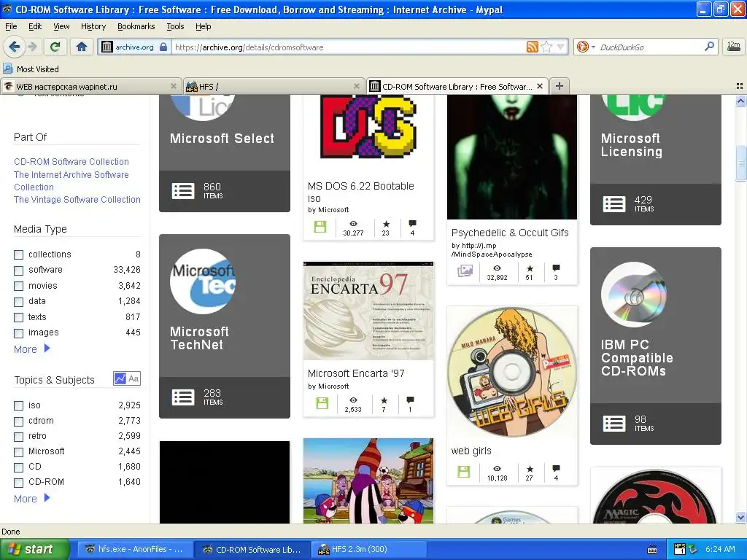Open the Home page icon
The image size is (747, 560).
point(82,47)
